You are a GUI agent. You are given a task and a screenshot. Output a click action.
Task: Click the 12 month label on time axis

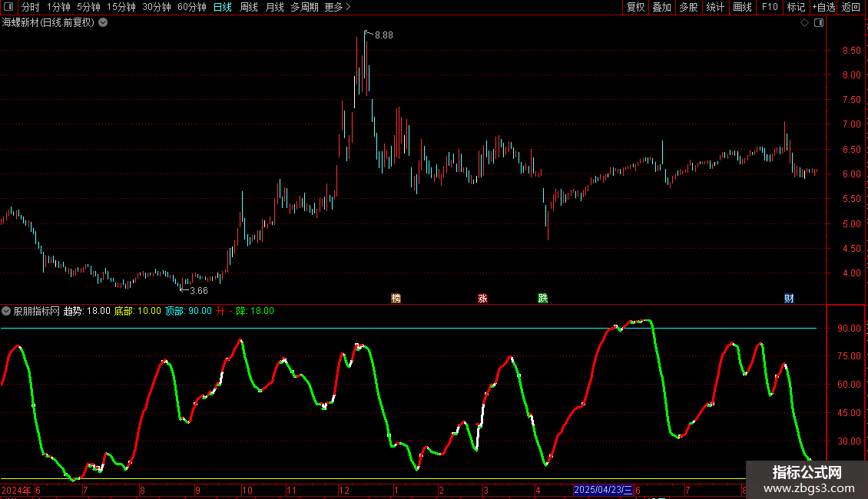(344, 490)
